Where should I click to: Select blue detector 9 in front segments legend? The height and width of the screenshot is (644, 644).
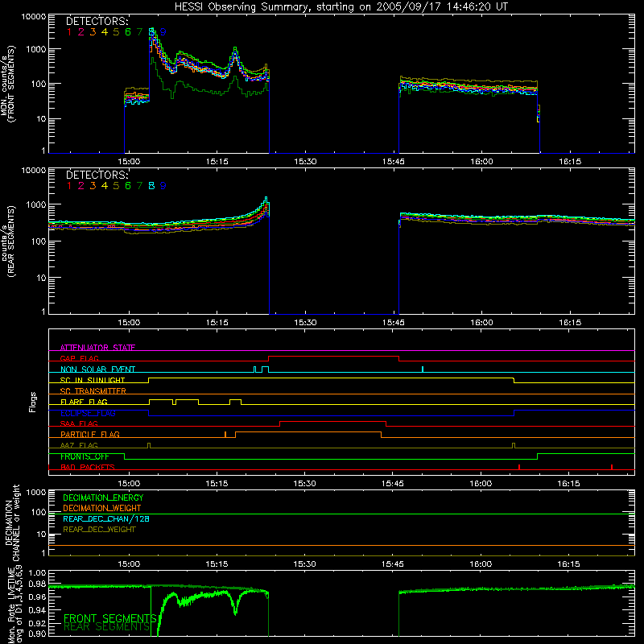coord(163,32)
